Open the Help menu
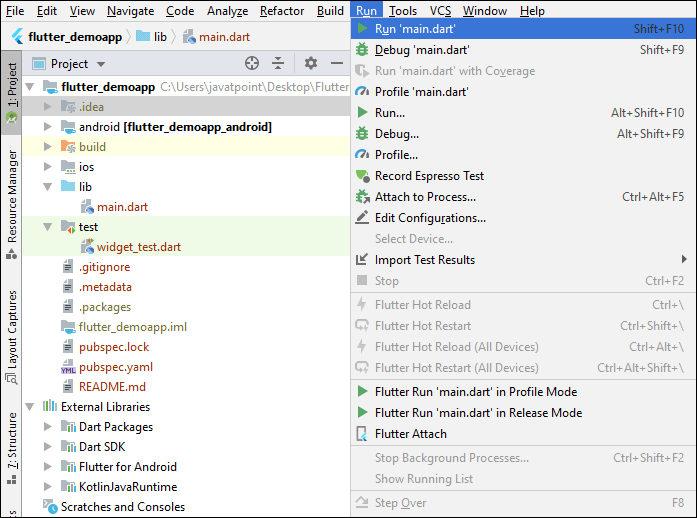 coord(532,11)
